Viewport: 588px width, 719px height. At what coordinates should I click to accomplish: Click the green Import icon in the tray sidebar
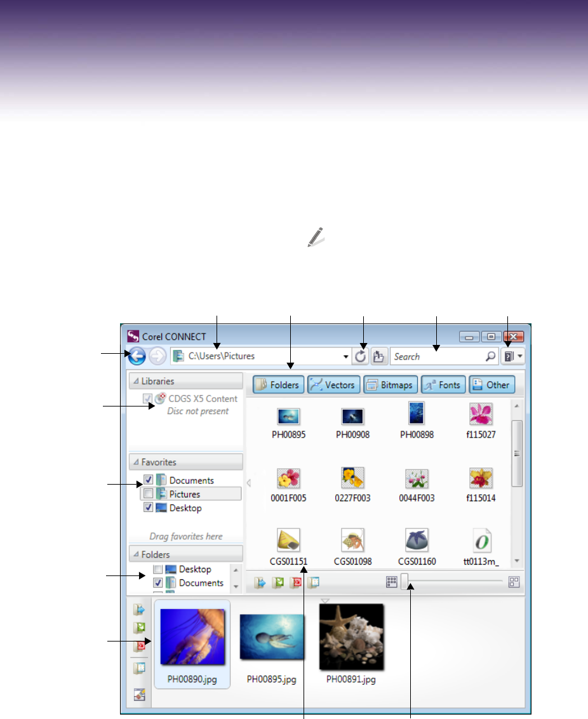coord(139,628)
